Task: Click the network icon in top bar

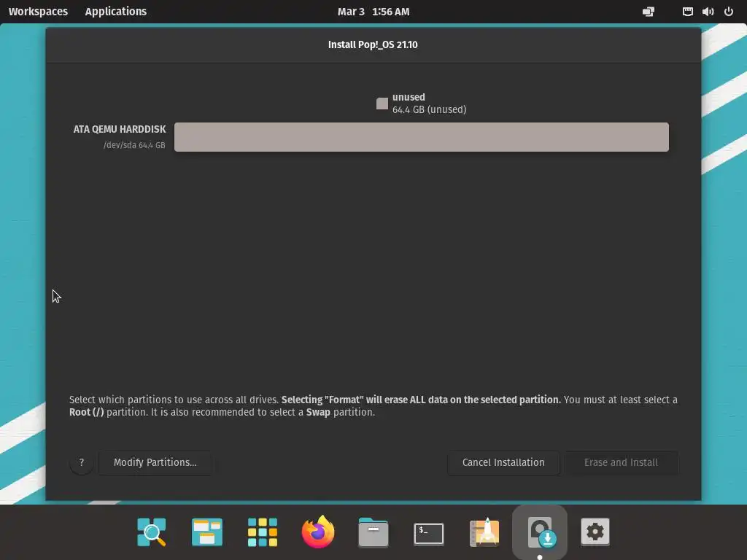Action: [x=687, y=12]
